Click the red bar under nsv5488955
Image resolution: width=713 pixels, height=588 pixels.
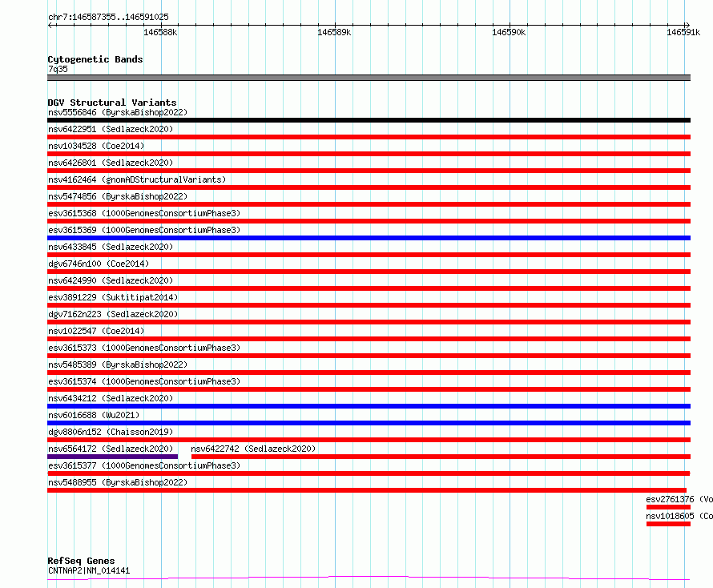point(367,490)
